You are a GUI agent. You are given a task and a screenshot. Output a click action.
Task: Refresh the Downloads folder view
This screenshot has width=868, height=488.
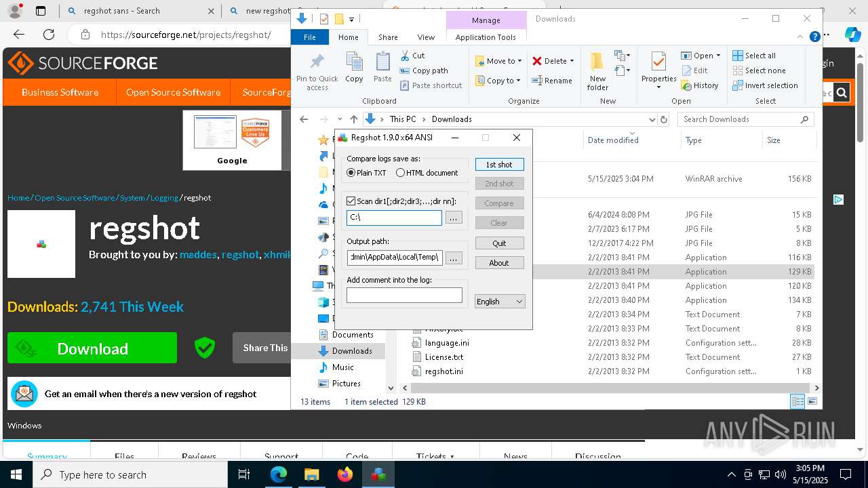664,119
